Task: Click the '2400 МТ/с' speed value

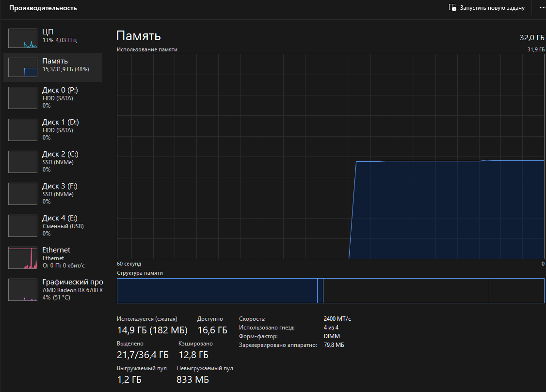Action: pos(337,319)
